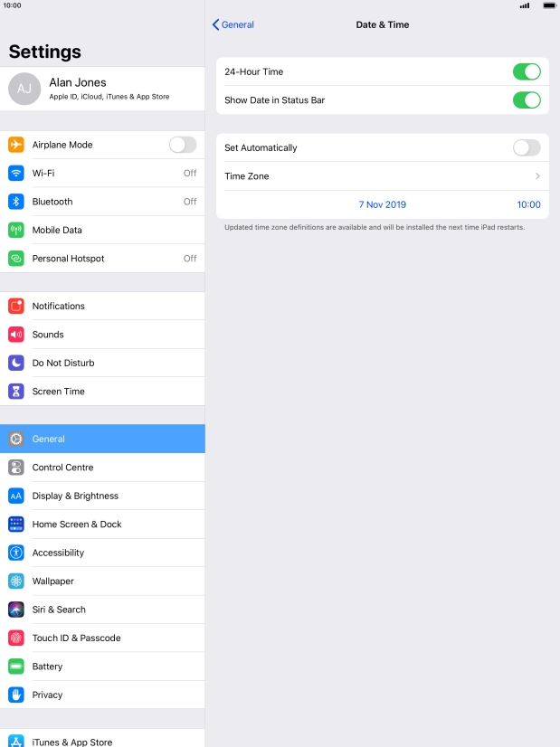Tap the Wi-Fi icon in the sidebar
The image size is (560, 747).
coord(16,173)
